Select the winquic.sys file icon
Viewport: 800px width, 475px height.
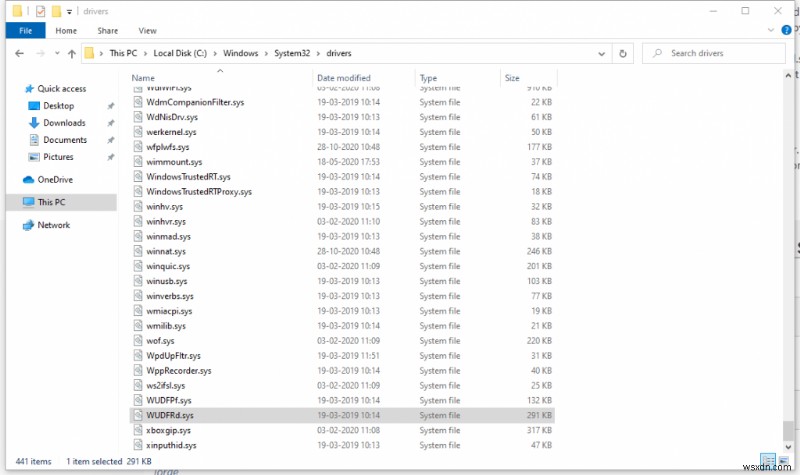pyautogui.click(x=138, y=266)
